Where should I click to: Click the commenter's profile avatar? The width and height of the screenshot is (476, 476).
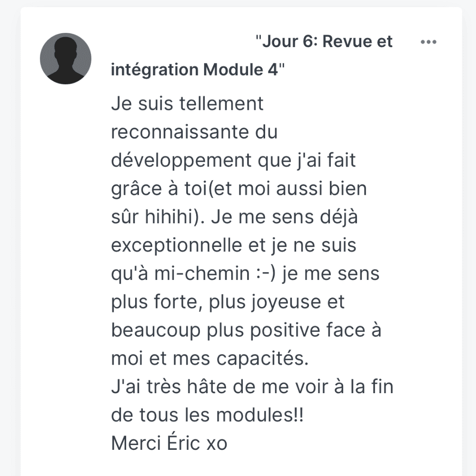(66, 59)
